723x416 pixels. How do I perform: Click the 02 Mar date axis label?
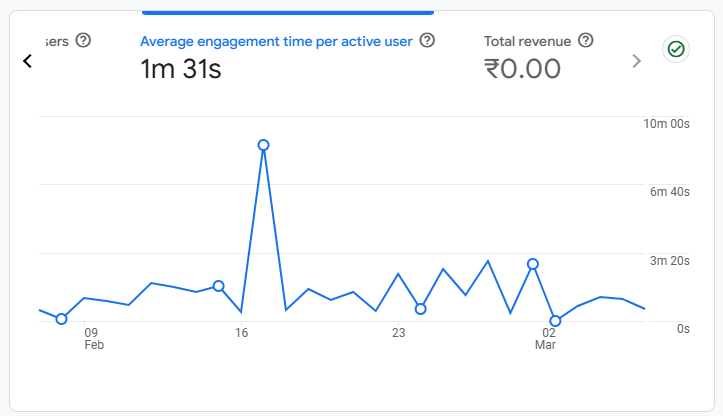click(546, 339)
